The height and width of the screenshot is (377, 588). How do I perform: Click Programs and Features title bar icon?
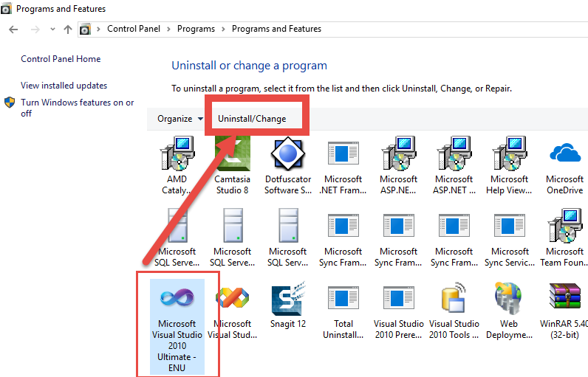[6, 9]
